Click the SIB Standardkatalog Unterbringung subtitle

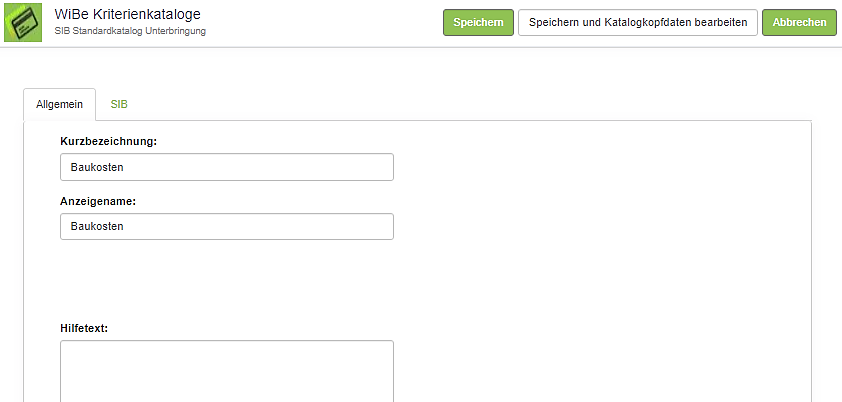tap(130, 32)
